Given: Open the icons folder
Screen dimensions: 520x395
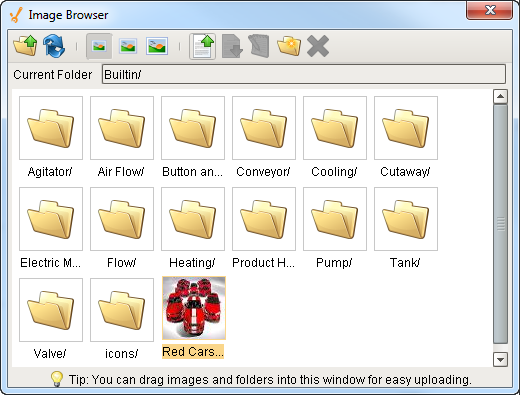Looking at the screenshot, I should pos(122,310).
